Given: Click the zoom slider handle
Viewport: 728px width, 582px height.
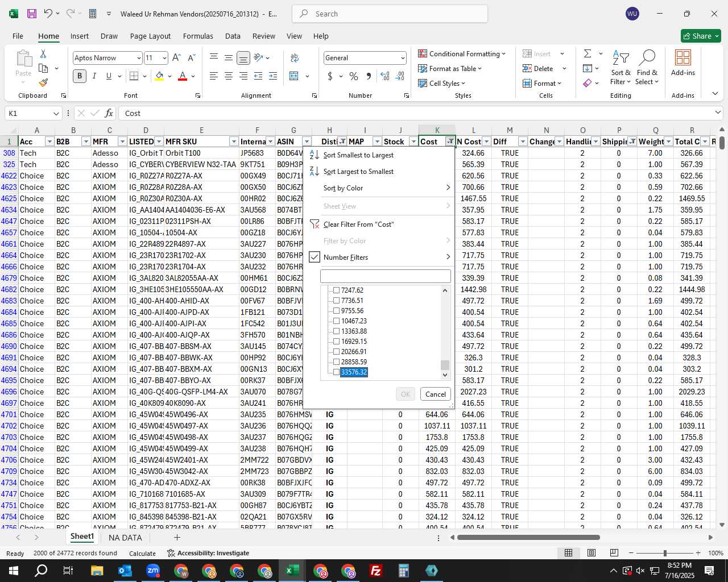Looking at the screenshot, I should click(x=665, y=553).
